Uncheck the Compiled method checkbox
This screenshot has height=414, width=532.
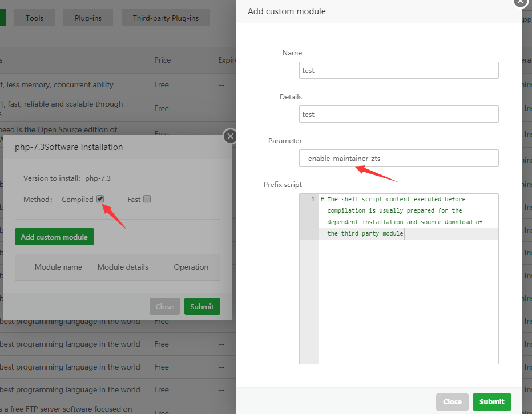coord(100,199)
